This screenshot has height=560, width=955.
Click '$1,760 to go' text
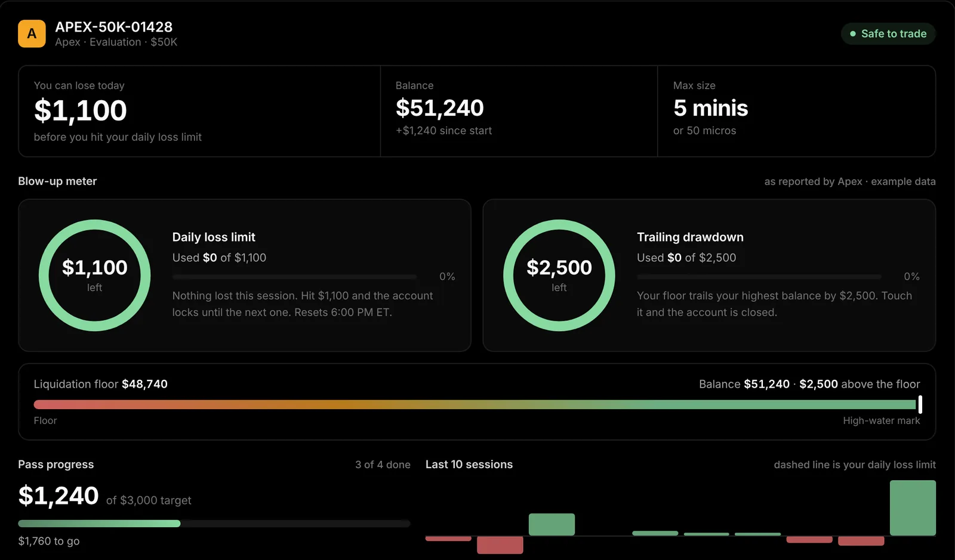coord(49,542)
